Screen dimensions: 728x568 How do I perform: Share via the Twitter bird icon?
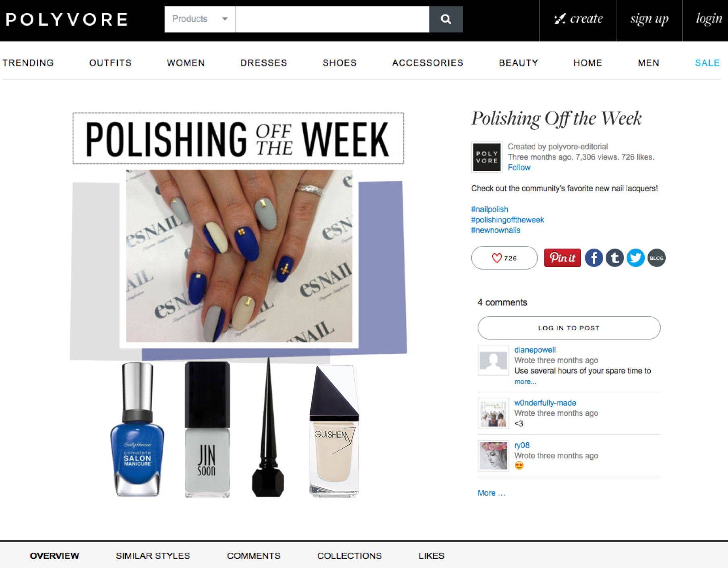click(x=635, y=258)
